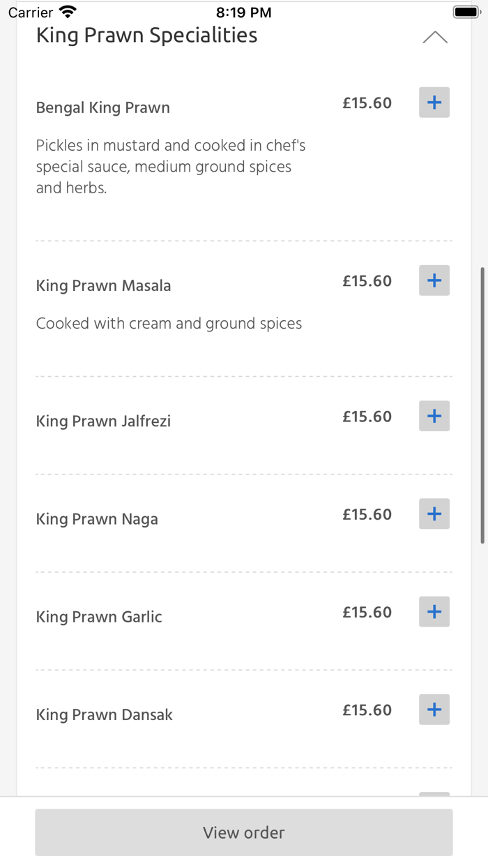Add King Prawn Naga using plus icon
This screenshot has width=488, height=868.
coord(434,514)
